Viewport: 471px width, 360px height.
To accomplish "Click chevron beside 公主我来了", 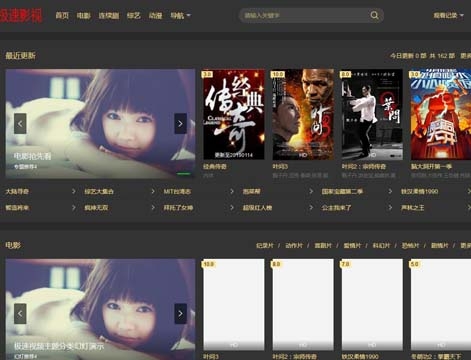I will [x=390, y=208].
